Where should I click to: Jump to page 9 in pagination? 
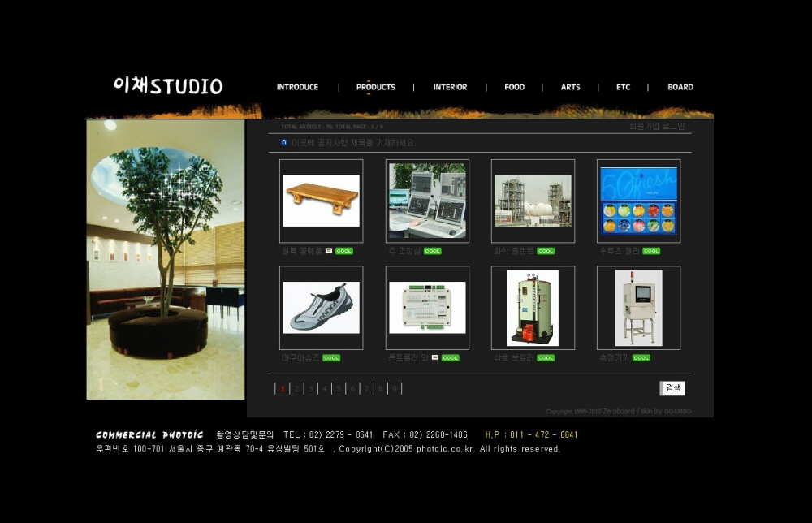click(395, 389)
